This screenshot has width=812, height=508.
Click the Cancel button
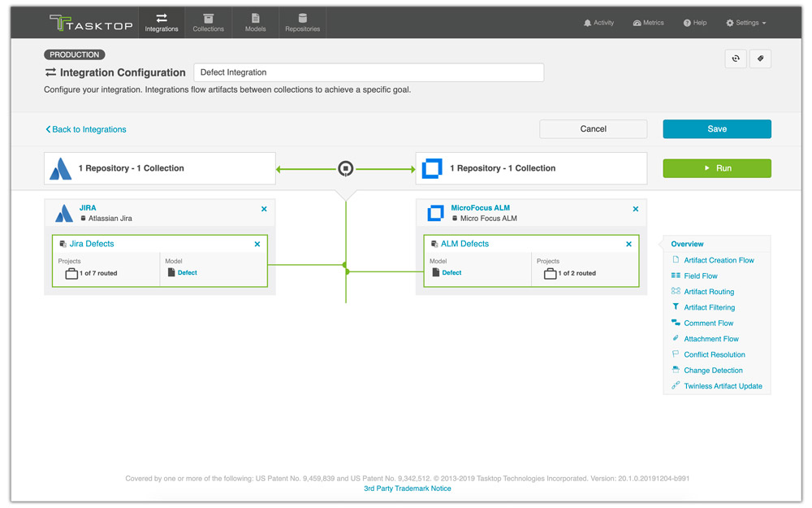pyautogui.click(x=593, y=129)
